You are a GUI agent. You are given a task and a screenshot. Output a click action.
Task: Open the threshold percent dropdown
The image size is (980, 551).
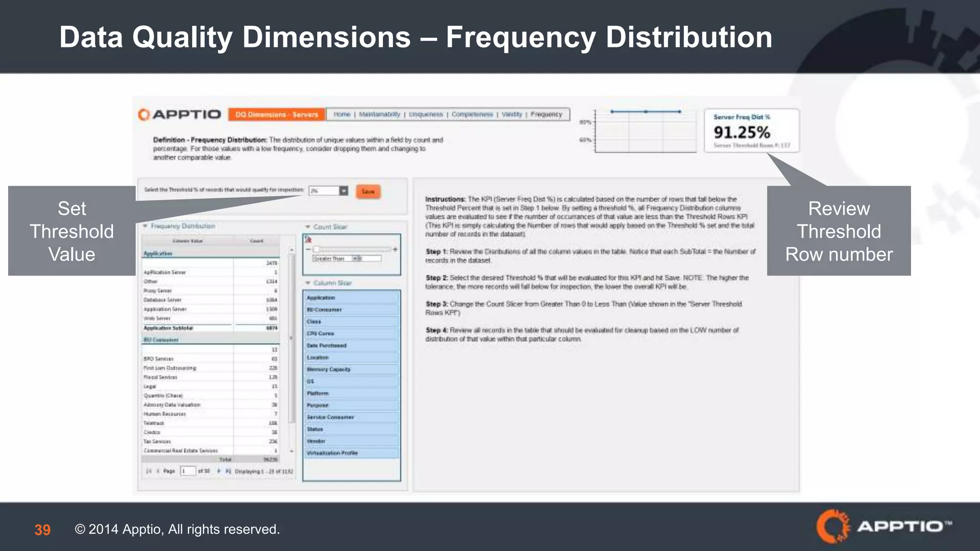pyautogui.click(x=344, y=191)
